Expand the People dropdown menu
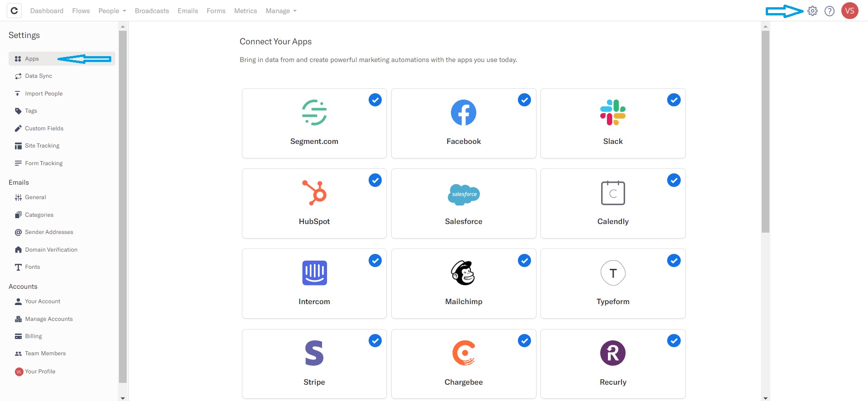Image resolution: width=868 pixels, height=401 pixels. (112, 11)
